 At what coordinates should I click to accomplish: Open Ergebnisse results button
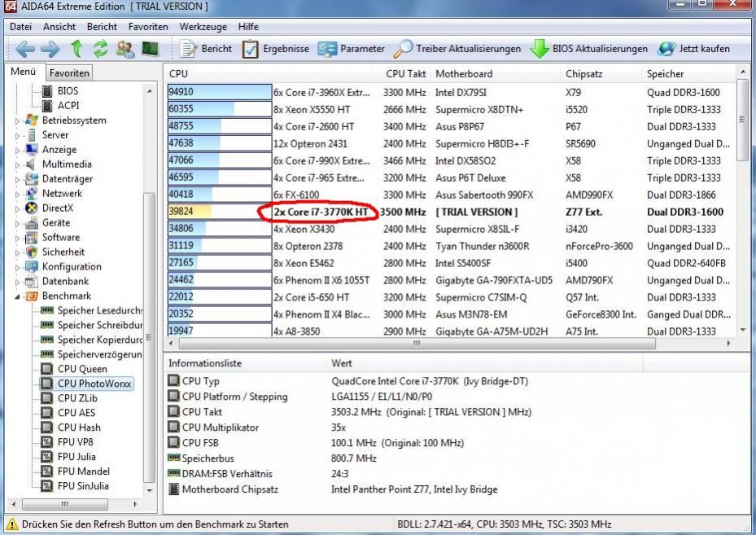[275, 49]
